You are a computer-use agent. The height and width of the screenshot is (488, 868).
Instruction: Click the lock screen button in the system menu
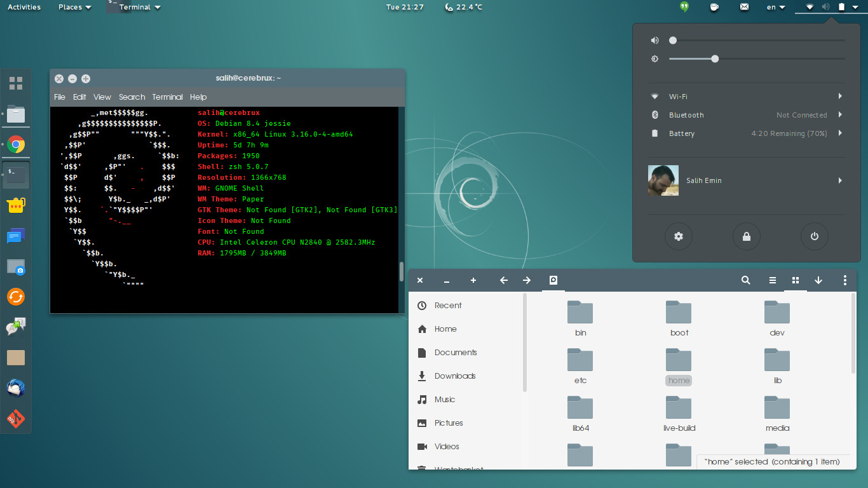pyautogui.click(x=746, y=236)
